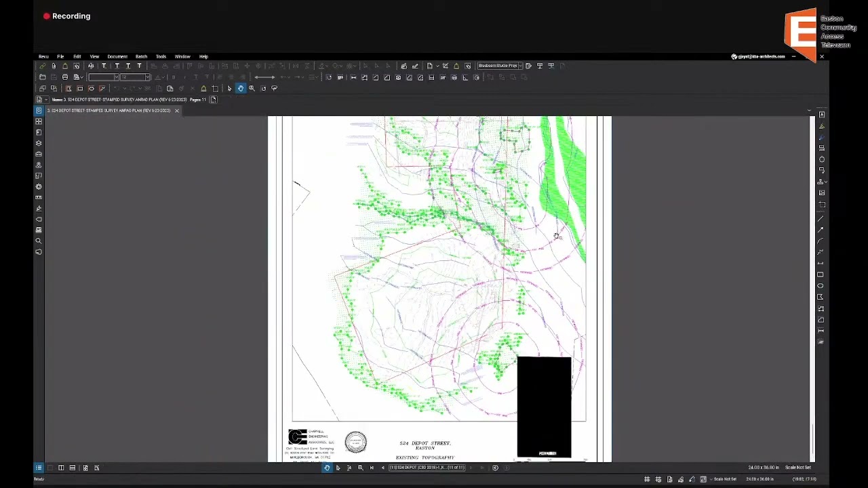The width and height of the screenshot is (868, 488).
Task: Click the '524 DEPOT STREET' title block text
Action: click(425, 443)
